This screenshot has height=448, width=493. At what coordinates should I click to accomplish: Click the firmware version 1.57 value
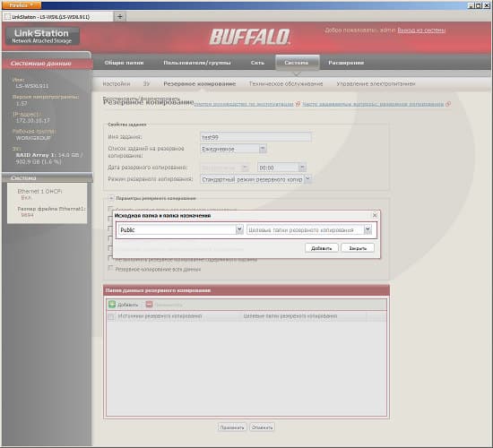22,103
